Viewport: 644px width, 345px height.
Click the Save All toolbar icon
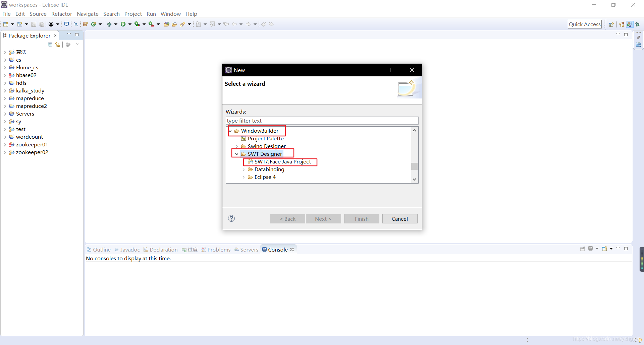click(x=41, y=24)
